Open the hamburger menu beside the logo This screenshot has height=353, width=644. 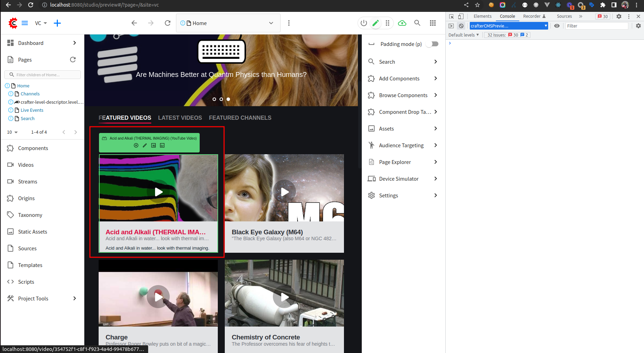(25, 23)
